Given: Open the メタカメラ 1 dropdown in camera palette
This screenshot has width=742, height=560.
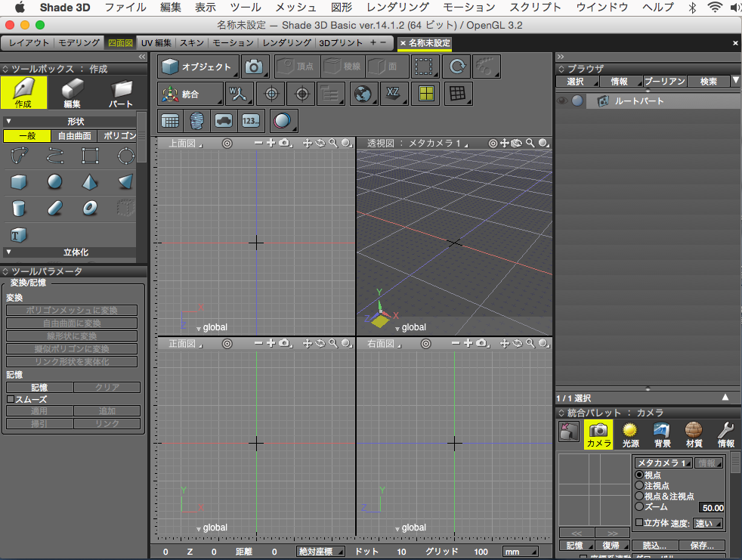Looking at the screenshot, I should tap(663, 463).
